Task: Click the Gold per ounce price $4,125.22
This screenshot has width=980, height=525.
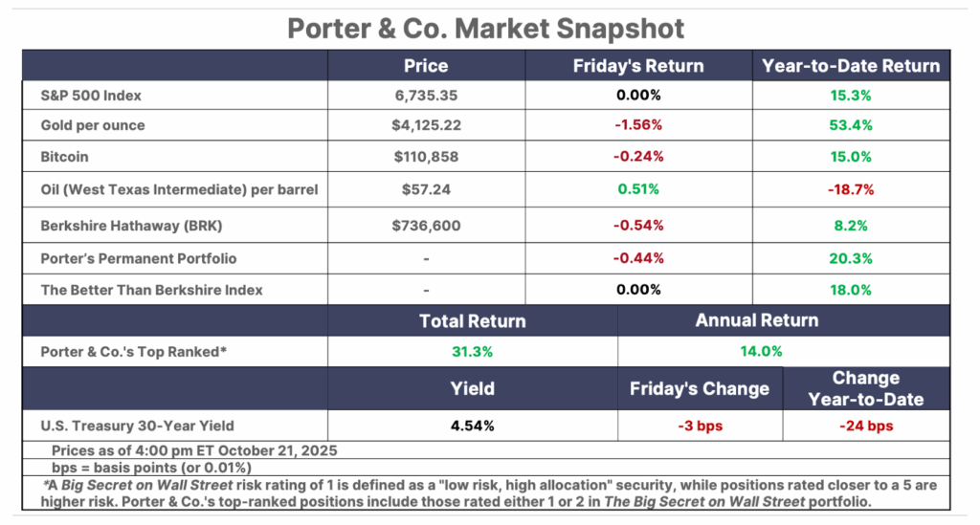Action: coord(425,126)
